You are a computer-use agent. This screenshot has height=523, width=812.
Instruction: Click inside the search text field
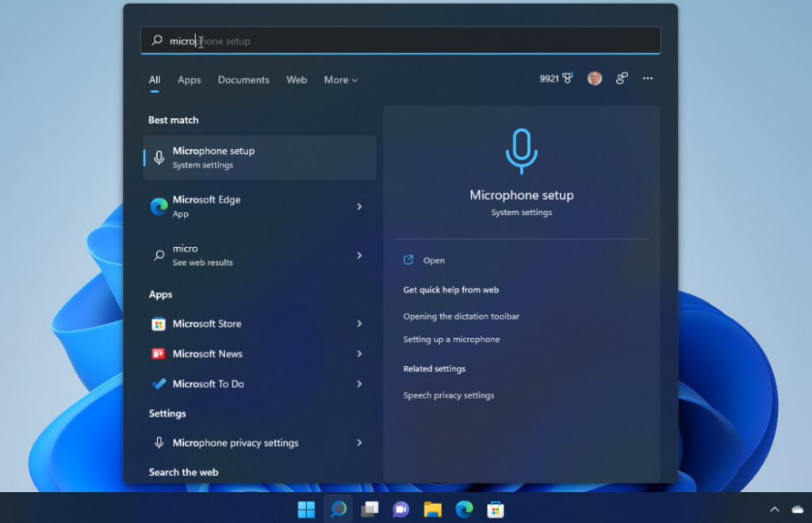(396, 41)
